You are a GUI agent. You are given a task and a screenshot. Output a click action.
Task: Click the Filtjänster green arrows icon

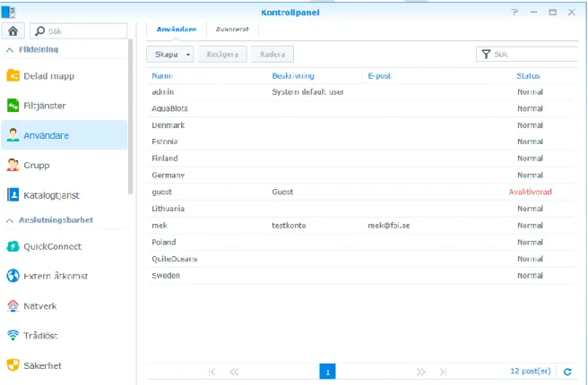13,106
